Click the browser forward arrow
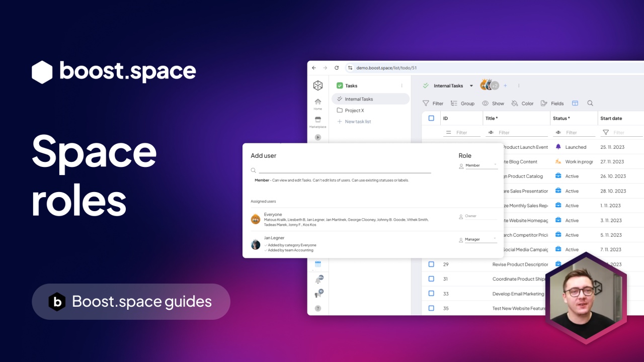Viewport: 644px width, 362px height. pyautogui.click(x=325, y=68)
